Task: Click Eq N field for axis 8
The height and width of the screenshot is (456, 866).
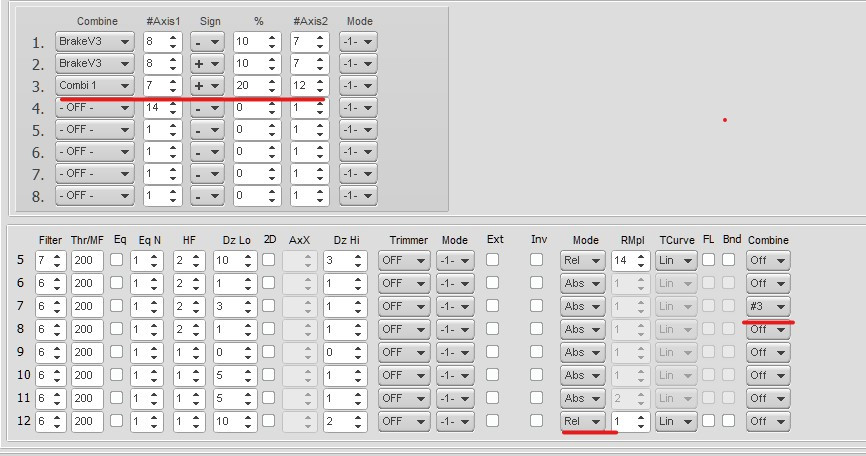Action: (x=147, y=330)
